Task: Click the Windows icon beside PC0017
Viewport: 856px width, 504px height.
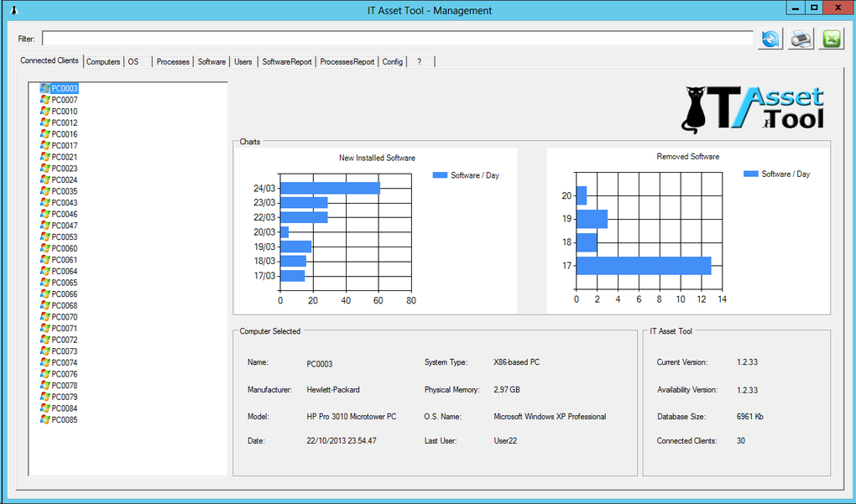Action: pyautogui.click(x=44, y=146)
